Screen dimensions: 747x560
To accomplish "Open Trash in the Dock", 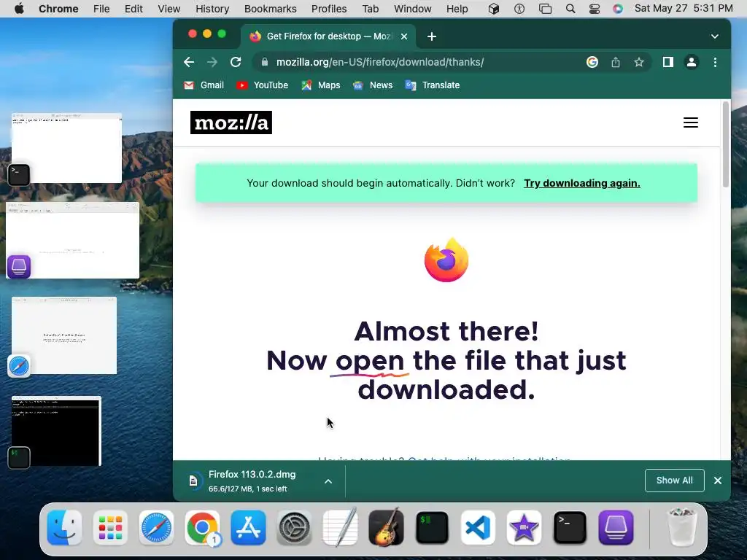I will 681,526.
